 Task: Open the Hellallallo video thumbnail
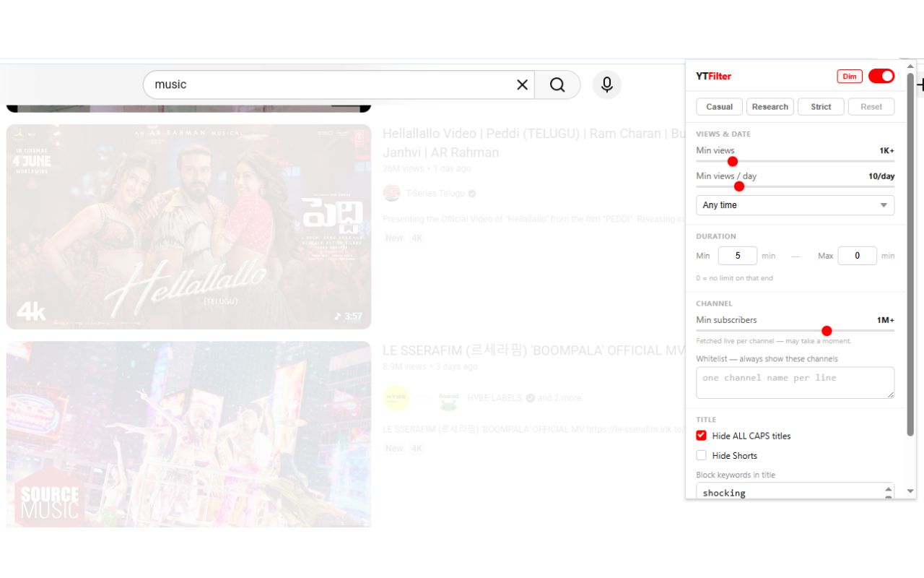point(188,227)
